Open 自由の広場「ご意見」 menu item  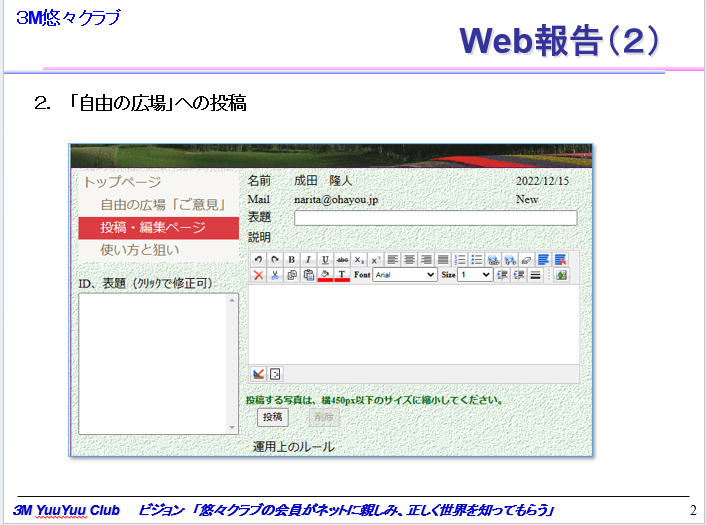[161, 205]
